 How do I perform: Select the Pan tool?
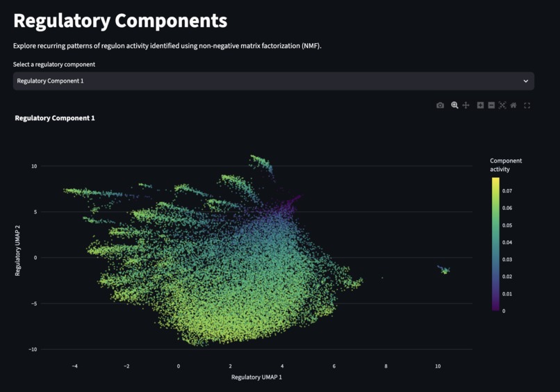pos(466,105)
